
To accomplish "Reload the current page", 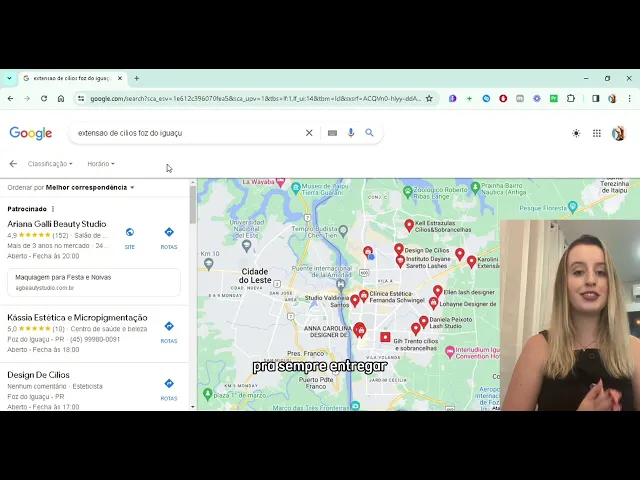I will 44,98.
